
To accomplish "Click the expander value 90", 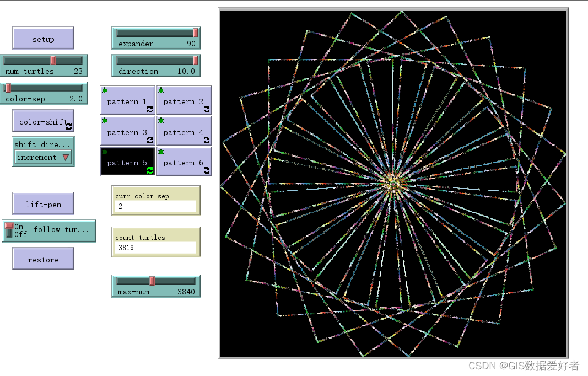I will 191,44.
